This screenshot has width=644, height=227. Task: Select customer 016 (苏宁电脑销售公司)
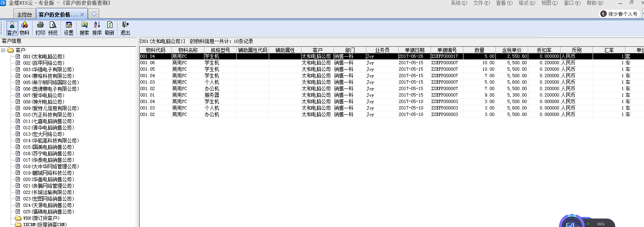[48, 153]
